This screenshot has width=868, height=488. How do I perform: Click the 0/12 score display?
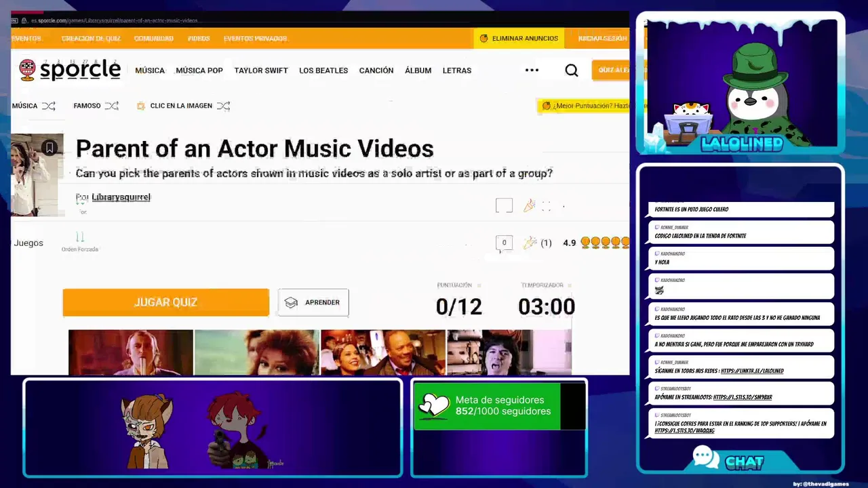point(459,307)
